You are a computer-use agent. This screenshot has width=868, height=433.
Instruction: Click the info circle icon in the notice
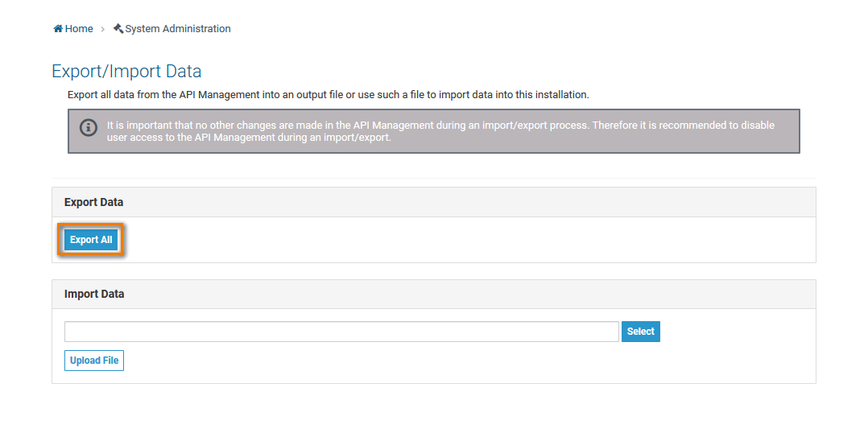point(89,128)
